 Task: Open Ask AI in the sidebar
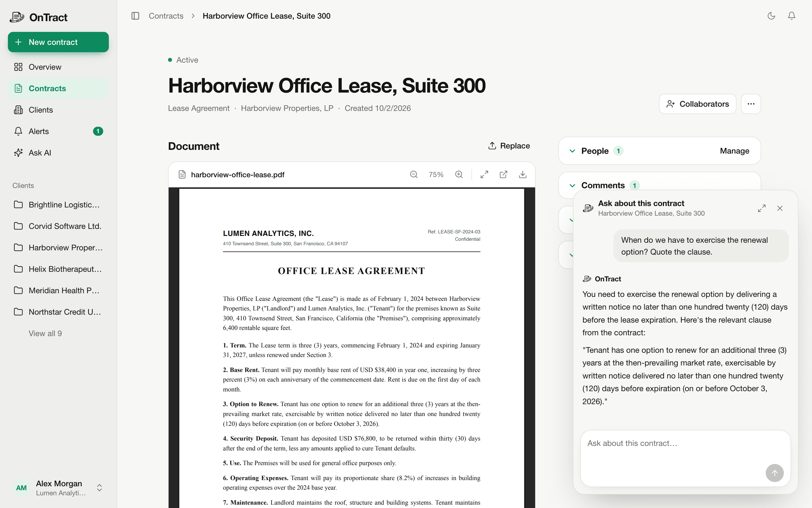click(58, 153)
